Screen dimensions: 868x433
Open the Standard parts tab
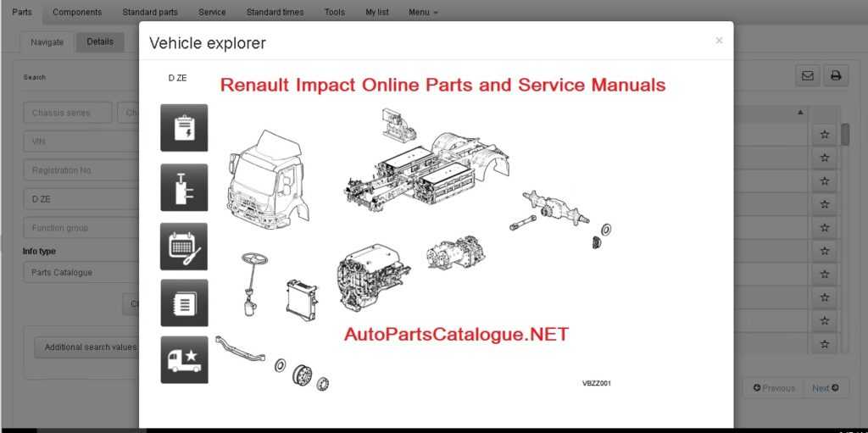pos(150,12)
